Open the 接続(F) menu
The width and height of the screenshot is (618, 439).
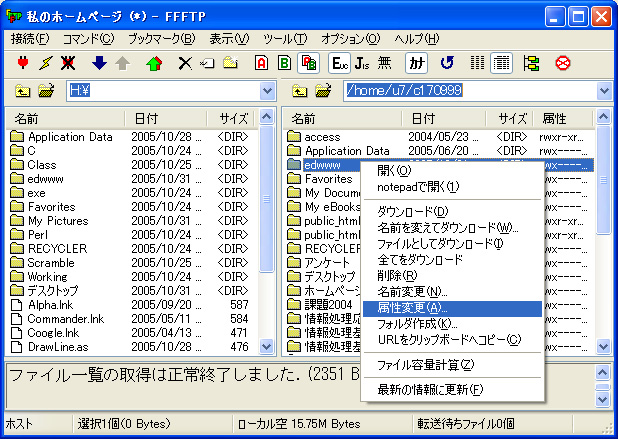(x=30, y=39)
